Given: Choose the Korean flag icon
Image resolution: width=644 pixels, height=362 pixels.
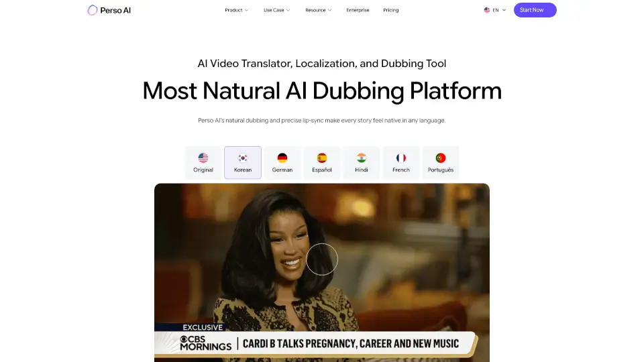Looking at the screenshot, I should pyautogui.click(x=243, y=158).
